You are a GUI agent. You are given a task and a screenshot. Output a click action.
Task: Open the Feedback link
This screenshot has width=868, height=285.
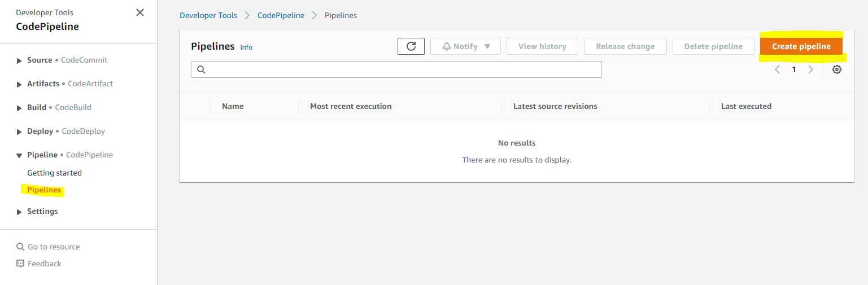(45, 264)
